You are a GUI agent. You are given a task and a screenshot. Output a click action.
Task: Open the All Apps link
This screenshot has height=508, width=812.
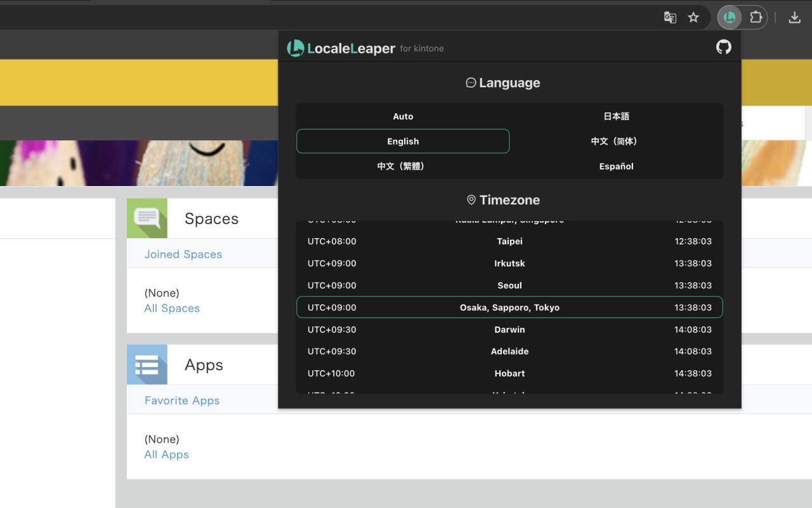click(167, 454)
